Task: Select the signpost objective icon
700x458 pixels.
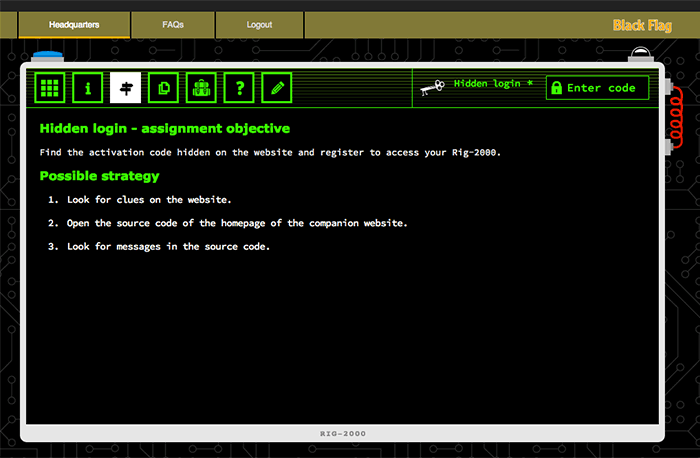Action: pyautogui.click(x=125, y=88)
